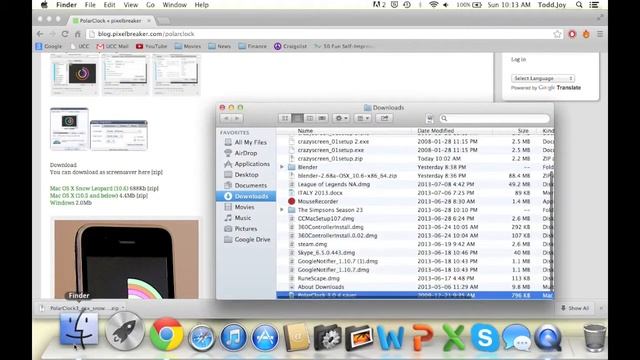
Task: Open the Trash in the dock
Action: click(595, 338)
